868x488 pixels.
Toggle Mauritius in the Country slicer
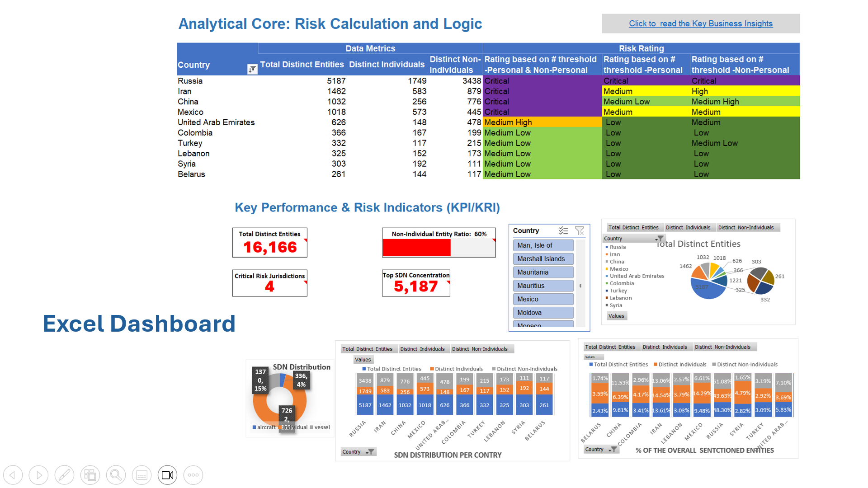click(542, 286)
